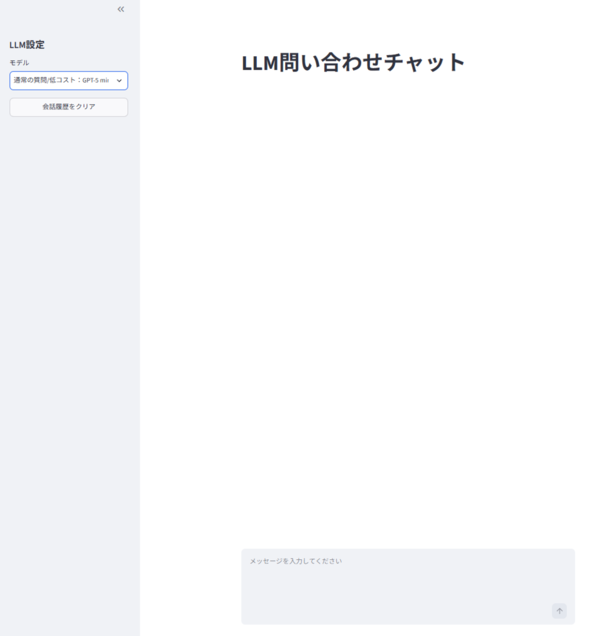
Task: Open the モデル selection dropdown
Action: point(69,80)
